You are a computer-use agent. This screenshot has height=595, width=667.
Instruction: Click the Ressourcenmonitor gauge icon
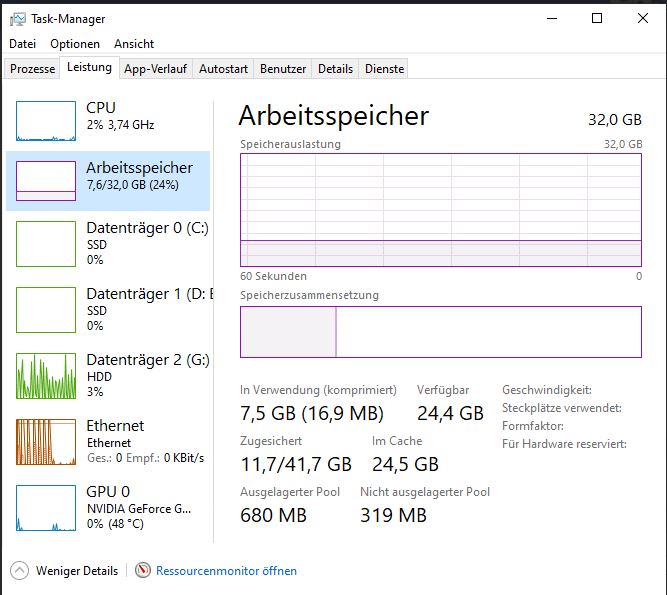click(x=143, y=571)
